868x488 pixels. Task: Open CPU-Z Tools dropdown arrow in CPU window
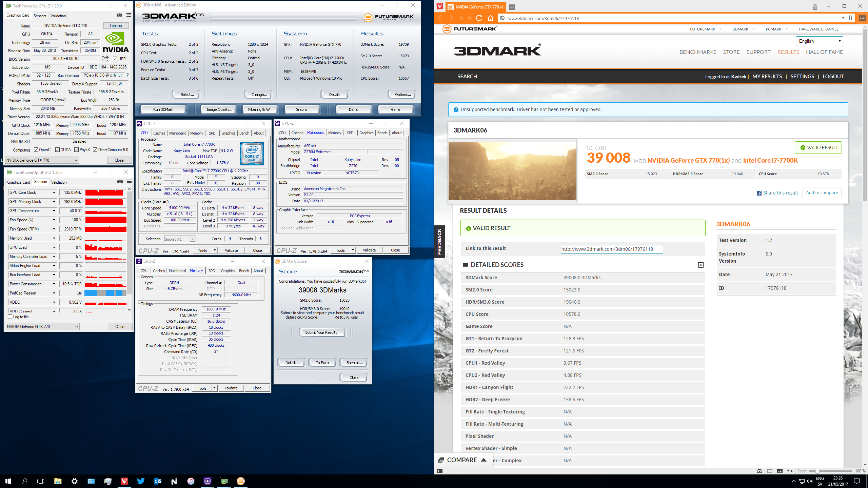coord(215,250)
